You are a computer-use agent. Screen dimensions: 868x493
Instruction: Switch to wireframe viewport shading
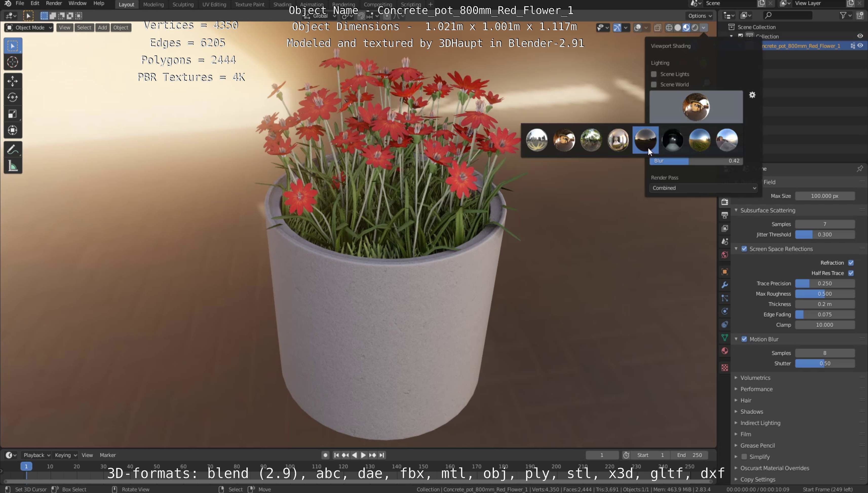[x=669, y=28]
